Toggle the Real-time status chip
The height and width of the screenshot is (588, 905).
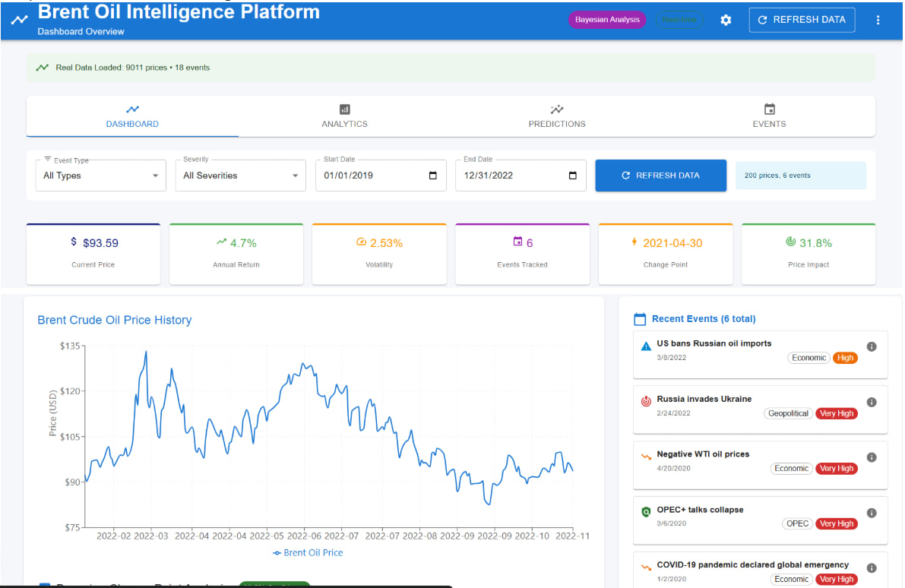(679, 20)
